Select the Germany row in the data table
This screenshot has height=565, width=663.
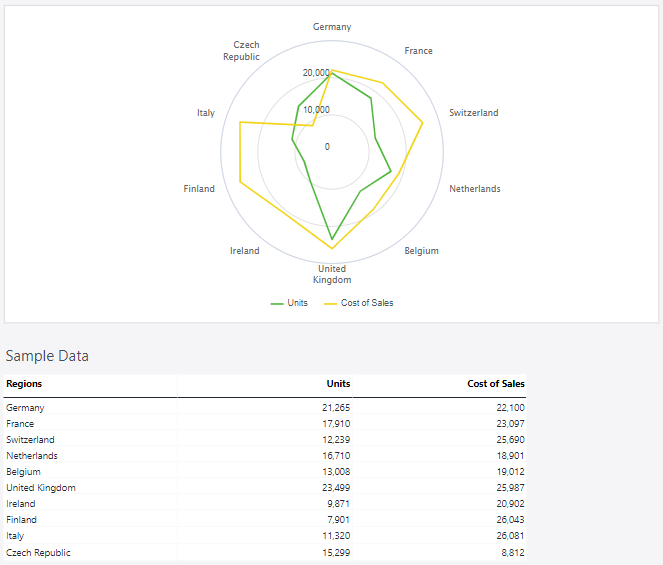pyautogui.click(x=25, y=408)
